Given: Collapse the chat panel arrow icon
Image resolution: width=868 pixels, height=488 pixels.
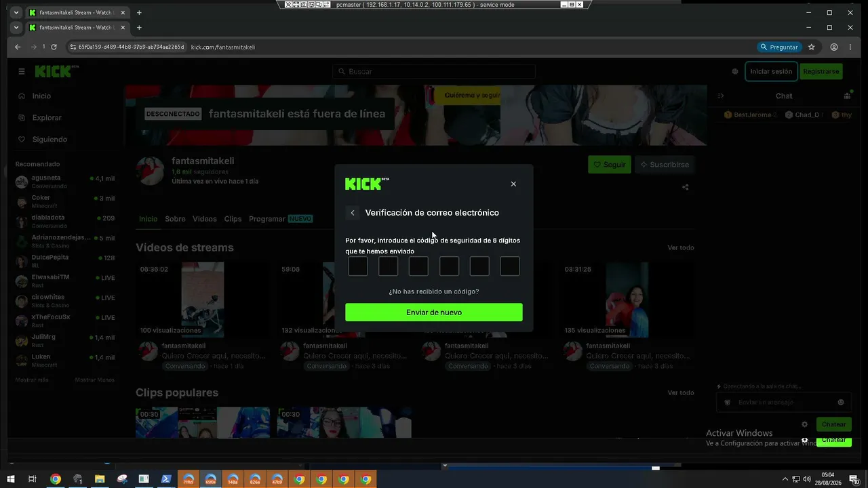Looking at the screenshot, I should 721,96.
